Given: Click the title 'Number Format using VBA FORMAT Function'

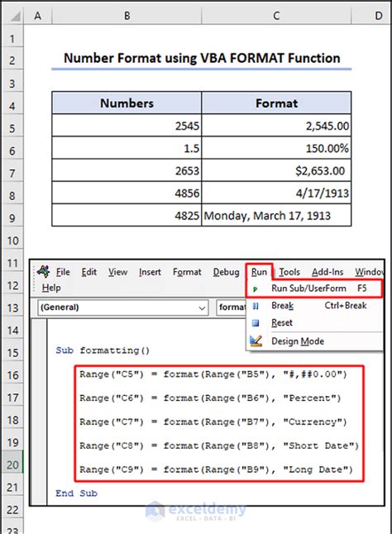Looking at the screenshot, I should [x=202, y=58].
